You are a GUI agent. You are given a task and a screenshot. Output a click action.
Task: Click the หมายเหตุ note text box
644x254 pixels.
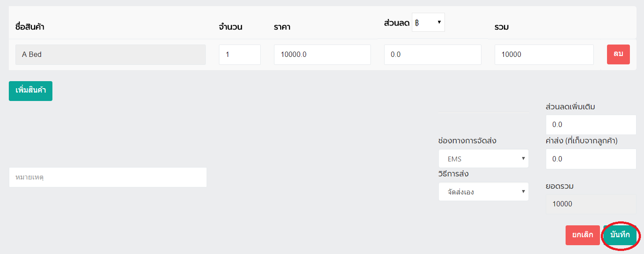107,177
